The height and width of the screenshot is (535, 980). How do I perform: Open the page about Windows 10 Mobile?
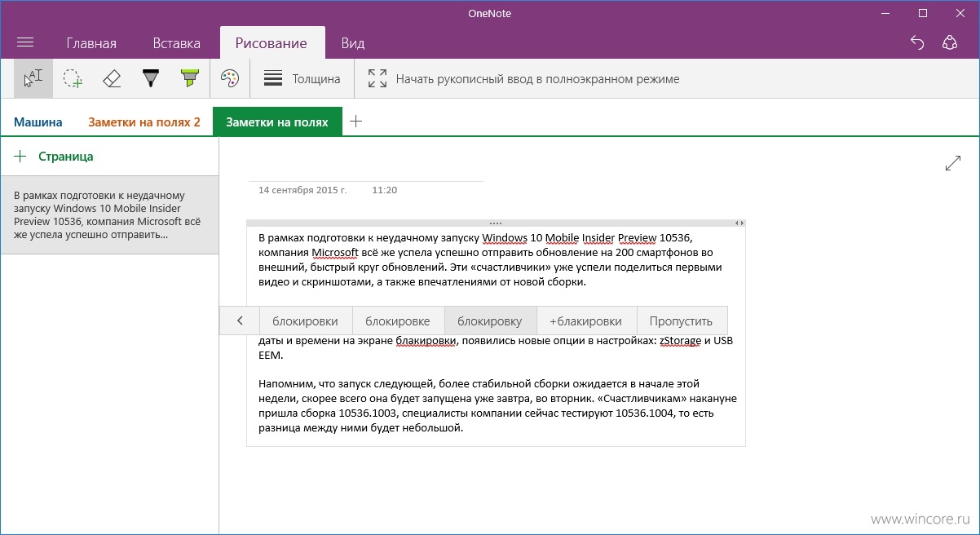[x=109, y=215]
